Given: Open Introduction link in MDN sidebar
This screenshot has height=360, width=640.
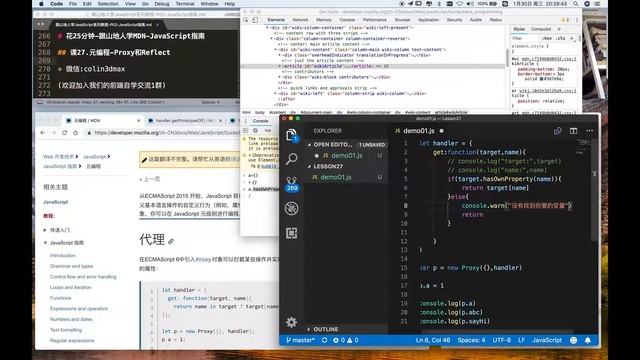Looking at the screenshot, I should (x=63, y=256).
